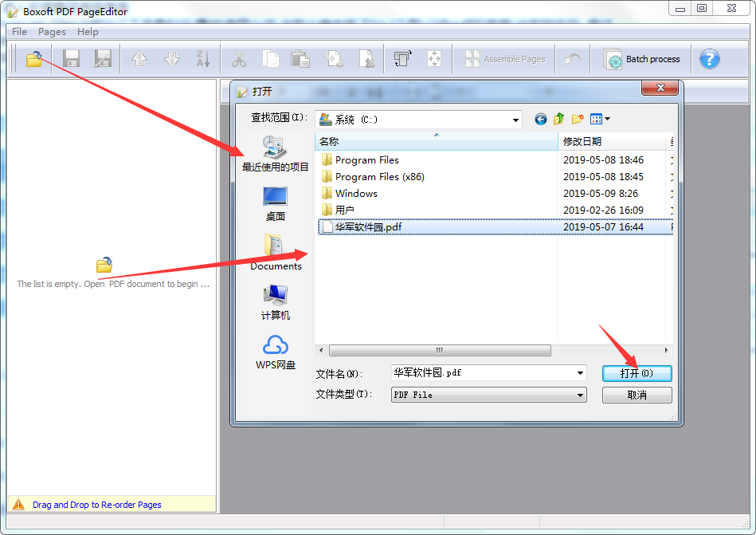Select the back navigation globe icon

coord(540,118)
